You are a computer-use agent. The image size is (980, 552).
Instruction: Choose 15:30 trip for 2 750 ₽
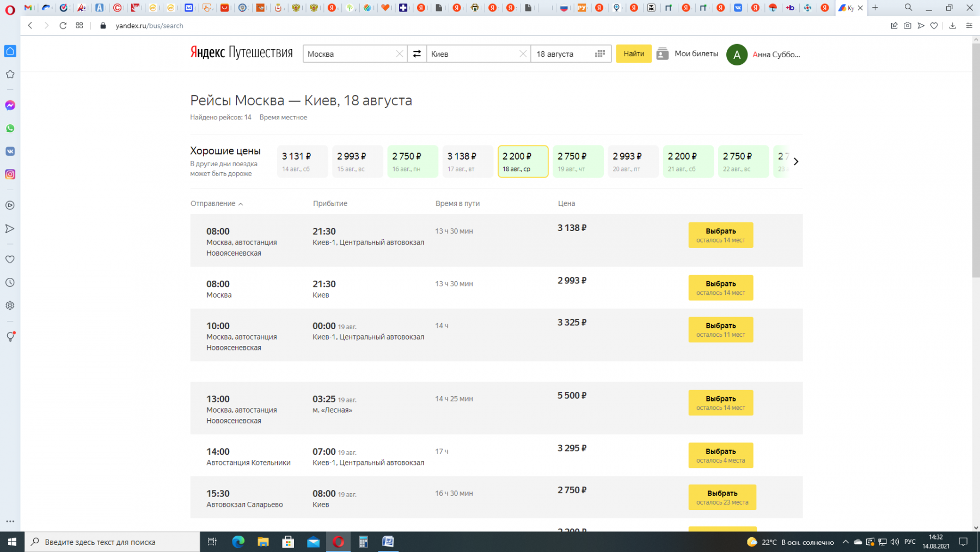(722, 497)
